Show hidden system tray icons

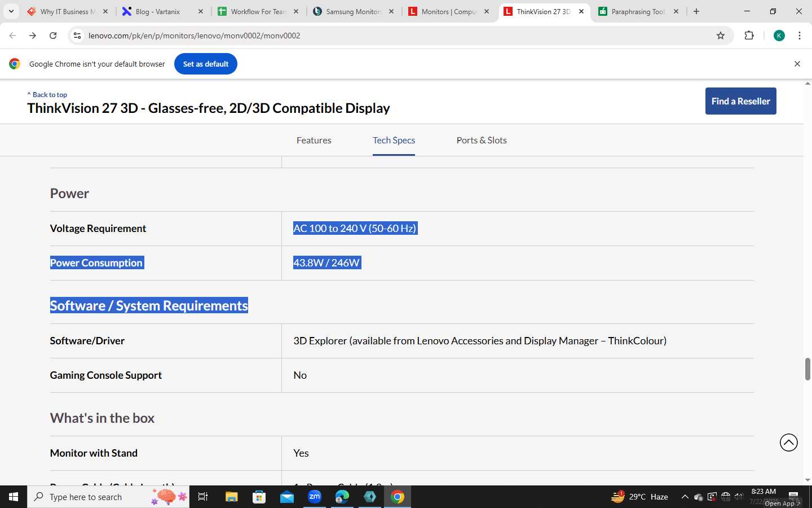tap(685, 497)
